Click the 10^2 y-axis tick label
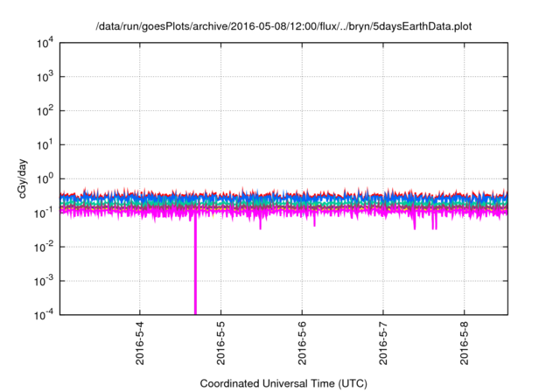The width and height of the screenshot is (560, 392). click(45, 111)
